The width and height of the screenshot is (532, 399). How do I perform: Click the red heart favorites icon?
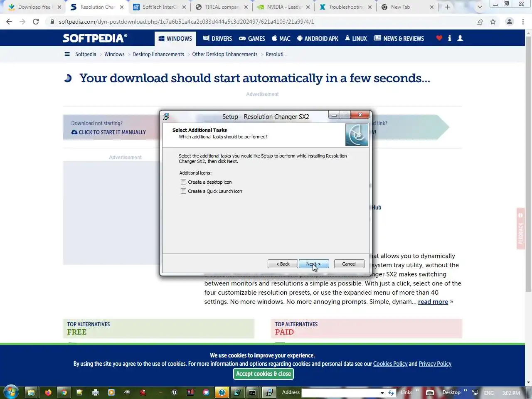pyautogui.click(x=439, y=38)
